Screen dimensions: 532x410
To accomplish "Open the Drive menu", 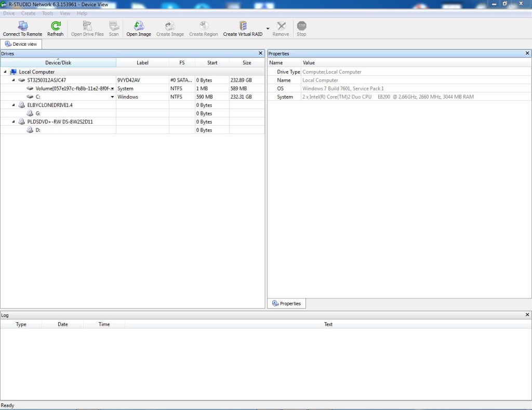I will pos(8,13).
